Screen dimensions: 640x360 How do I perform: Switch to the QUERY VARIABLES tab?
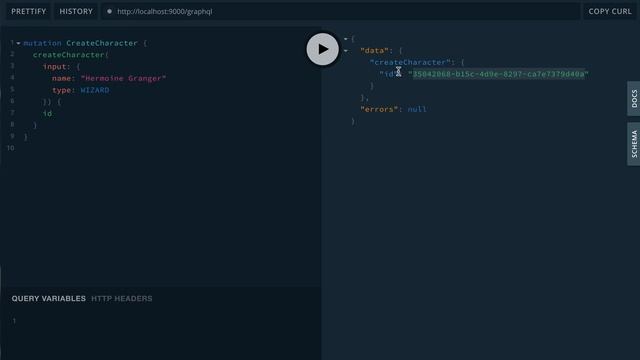[49, 299]
